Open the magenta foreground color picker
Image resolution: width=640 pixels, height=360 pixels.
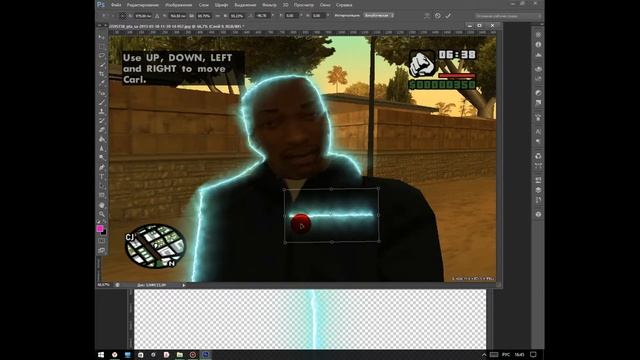tap(100, 229)
